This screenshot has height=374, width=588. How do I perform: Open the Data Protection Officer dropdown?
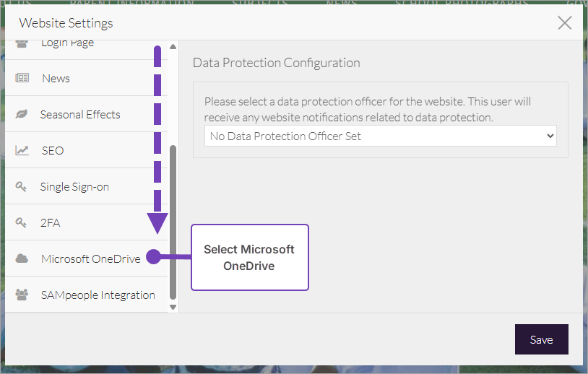pyautogui.click(x=381, y=136)
